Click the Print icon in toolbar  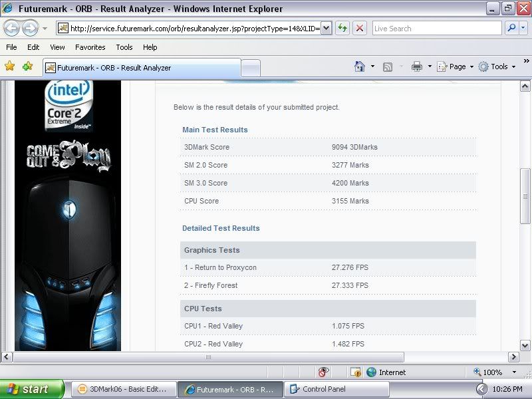[x=417, y=66]
